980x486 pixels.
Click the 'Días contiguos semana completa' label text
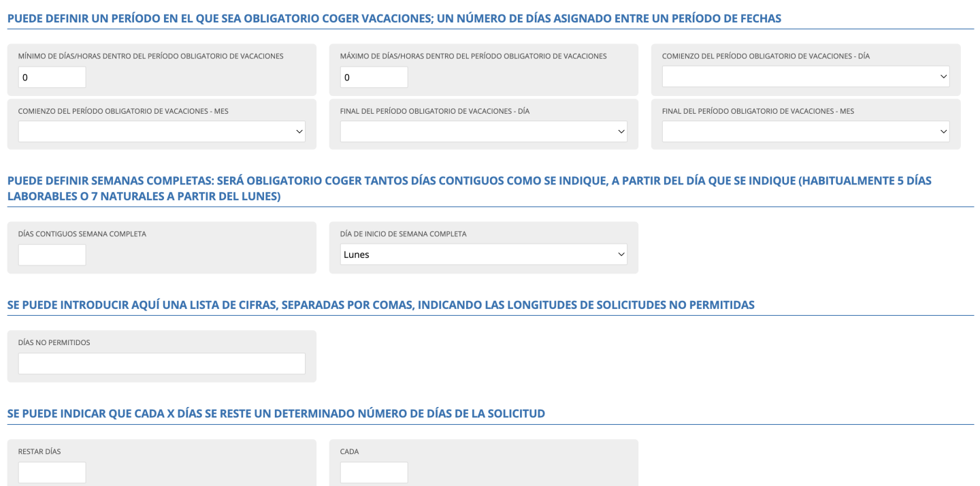tap(82, 234)
